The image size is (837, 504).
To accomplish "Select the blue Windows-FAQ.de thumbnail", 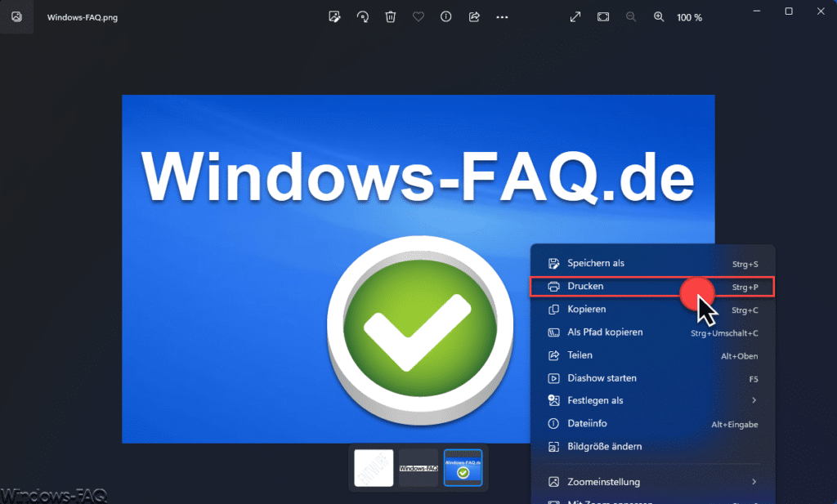I will pos(463,468).
